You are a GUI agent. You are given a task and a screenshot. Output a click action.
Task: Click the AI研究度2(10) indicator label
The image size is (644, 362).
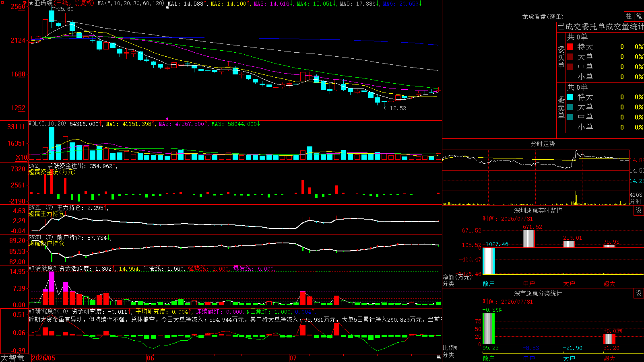pos(48,311)
